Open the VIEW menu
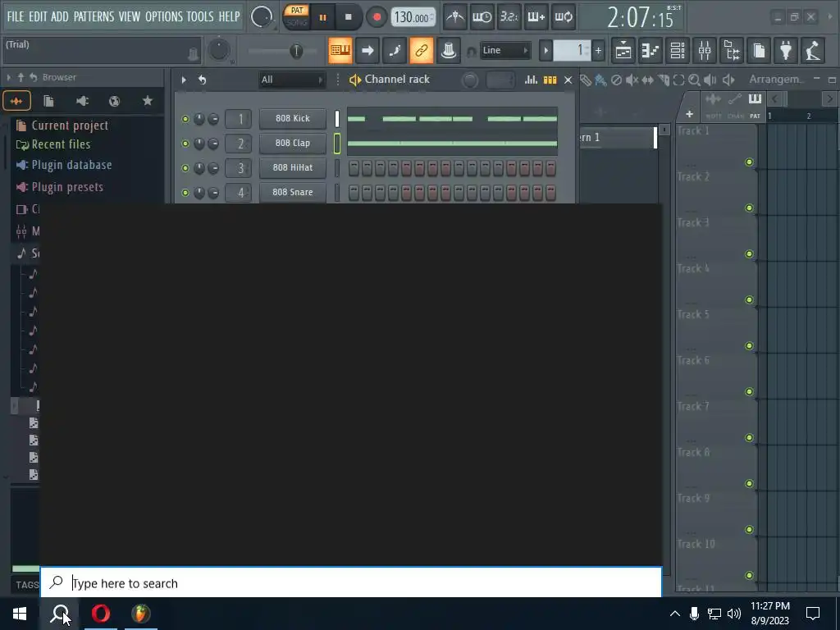 point(129,16)
